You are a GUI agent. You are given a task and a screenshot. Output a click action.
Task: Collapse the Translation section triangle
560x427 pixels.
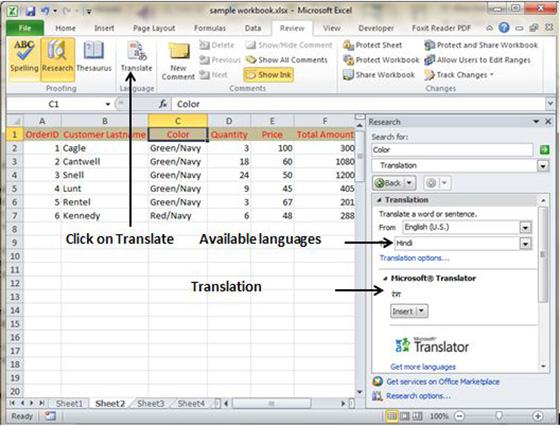379,200
